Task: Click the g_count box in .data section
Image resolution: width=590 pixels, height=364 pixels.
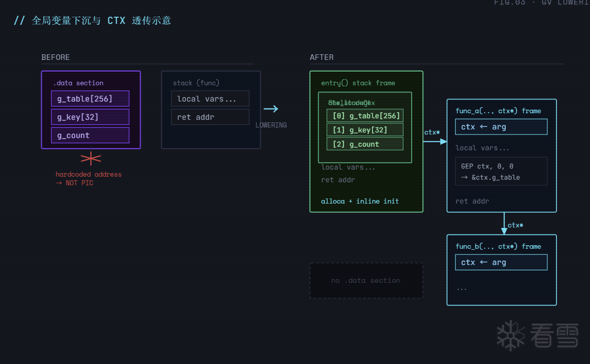Action: tap(90, 136)
